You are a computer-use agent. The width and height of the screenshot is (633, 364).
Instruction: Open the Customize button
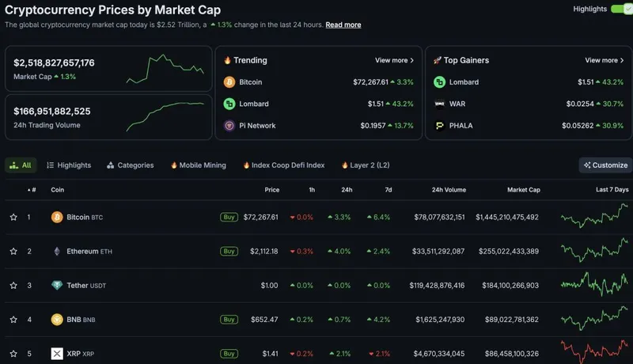coord(605,165)
